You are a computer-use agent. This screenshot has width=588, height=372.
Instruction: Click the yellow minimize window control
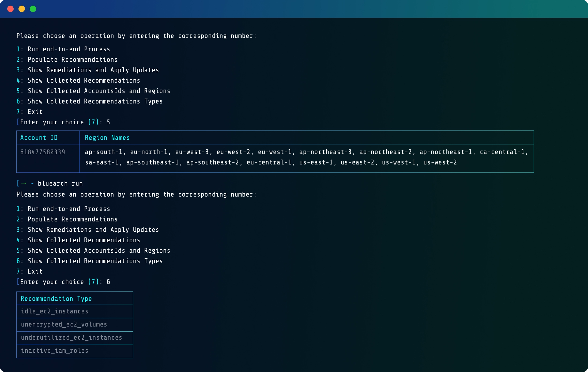22,9
